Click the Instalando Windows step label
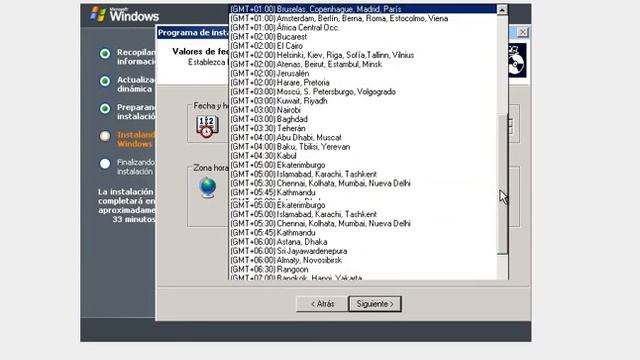Image resolution: width=640 pixels, height=360 pixels. [136, 139]
